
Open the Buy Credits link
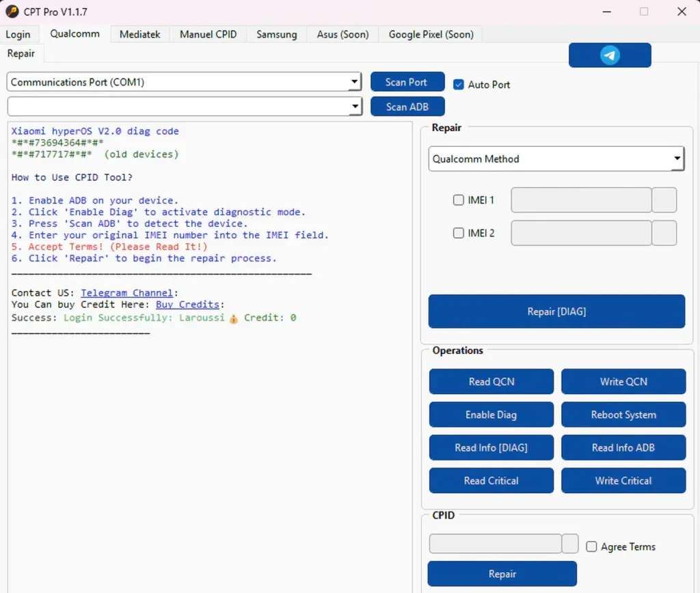187,304
